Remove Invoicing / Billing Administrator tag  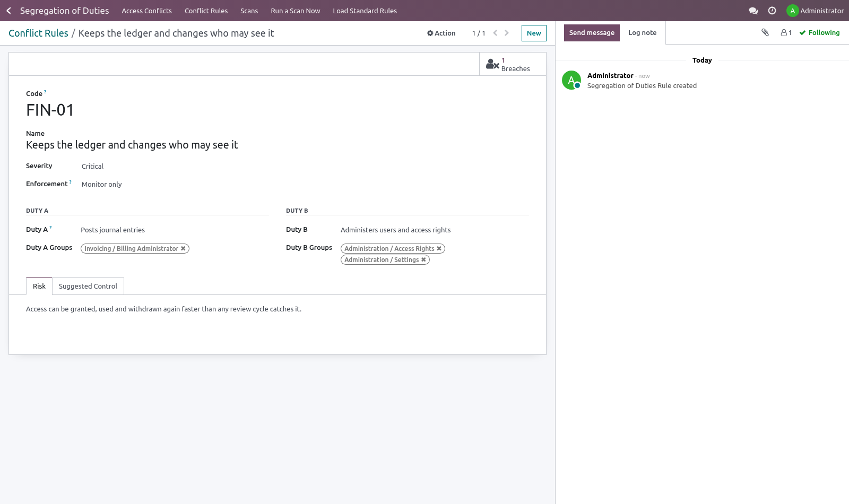(x=183, y=249)
